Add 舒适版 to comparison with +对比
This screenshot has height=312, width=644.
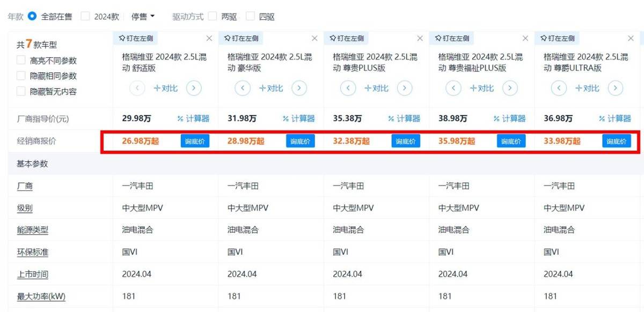coord(165,88)
